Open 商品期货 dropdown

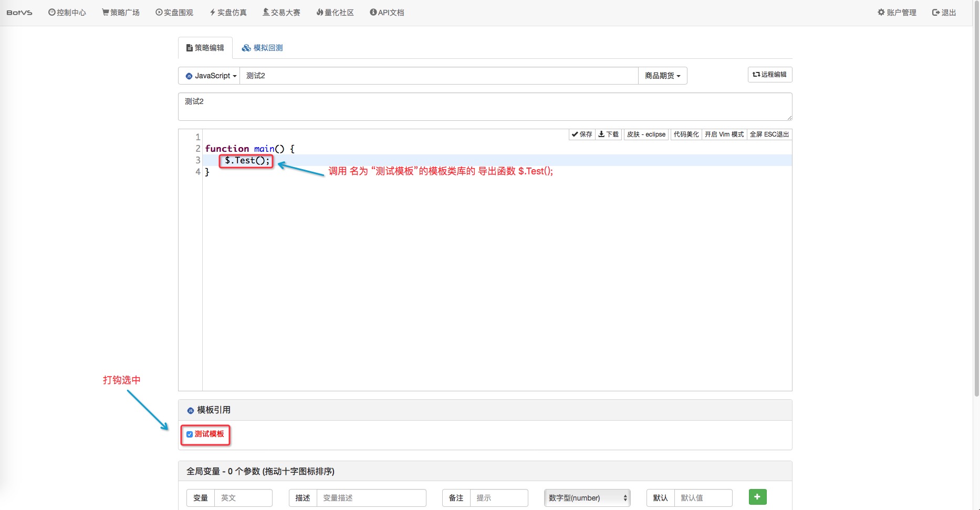[663, 76]
